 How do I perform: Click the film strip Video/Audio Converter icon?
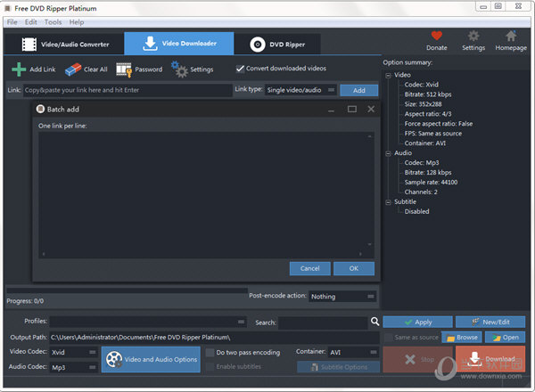click(29, 45)
